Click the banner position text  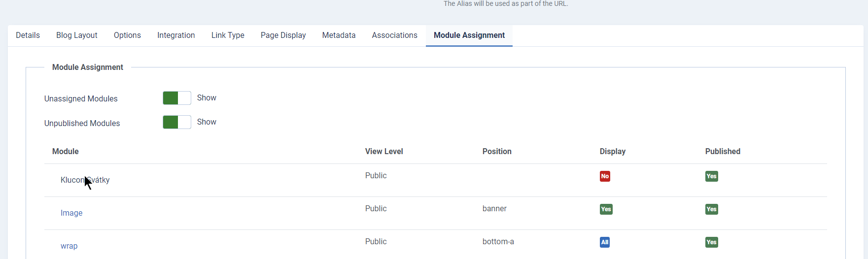point(494,209)
